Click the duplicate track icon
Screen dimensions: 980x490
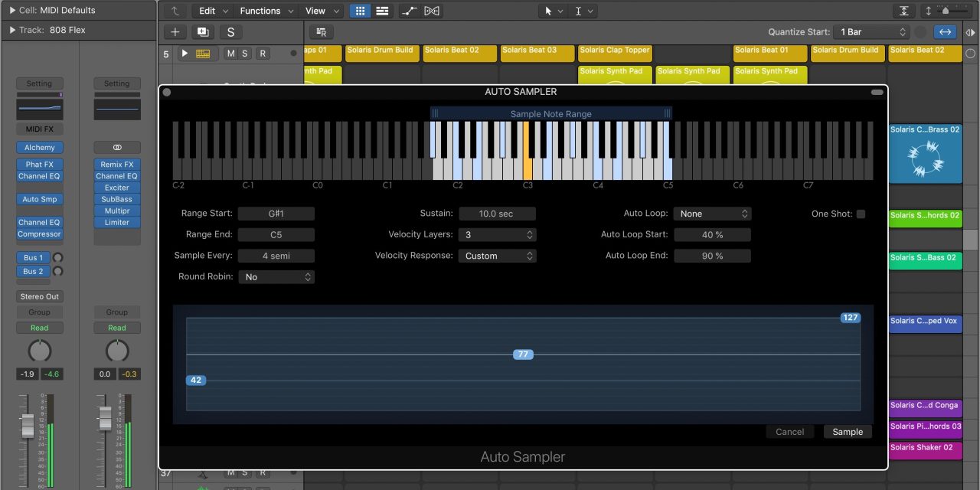point(203,32)
